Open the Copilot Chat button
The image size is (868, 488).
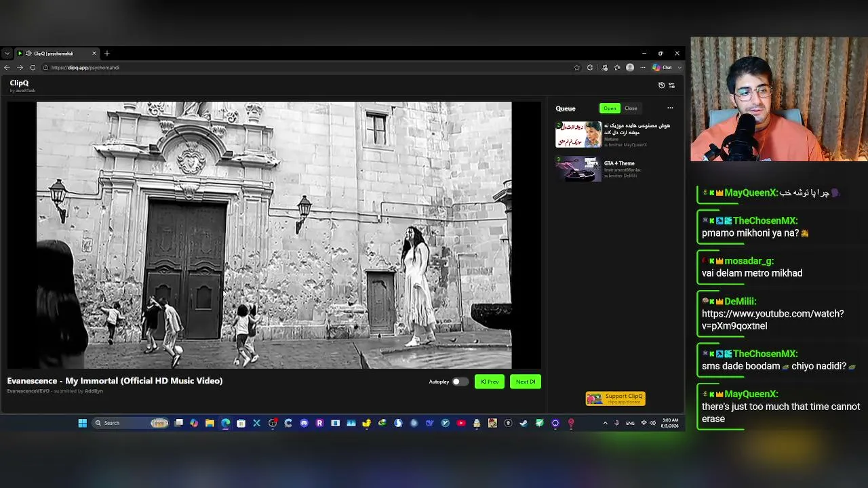[x=663, y=68]
